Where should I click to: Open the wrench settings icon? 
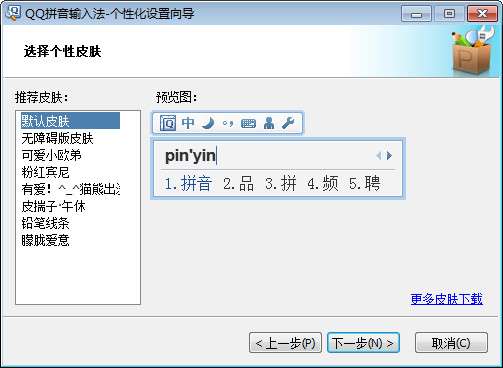pyautogui.click(x=288, y=123)
